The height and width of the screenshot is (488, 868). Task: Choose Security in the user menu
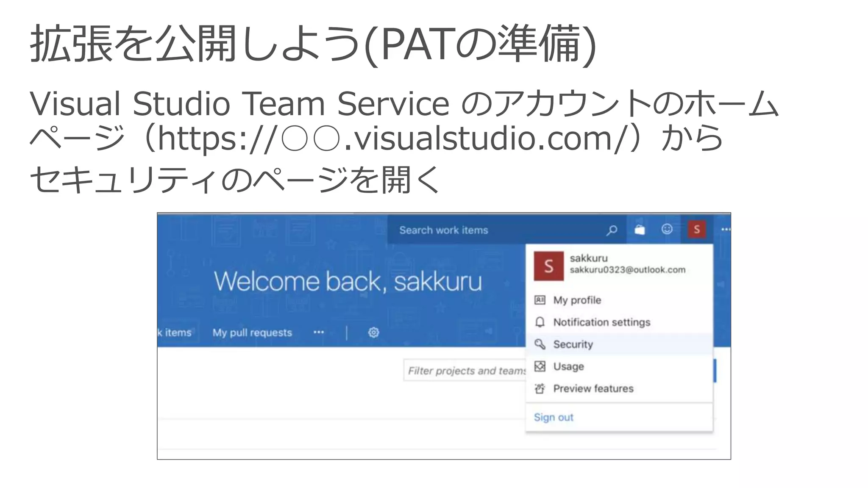point(573,344)
